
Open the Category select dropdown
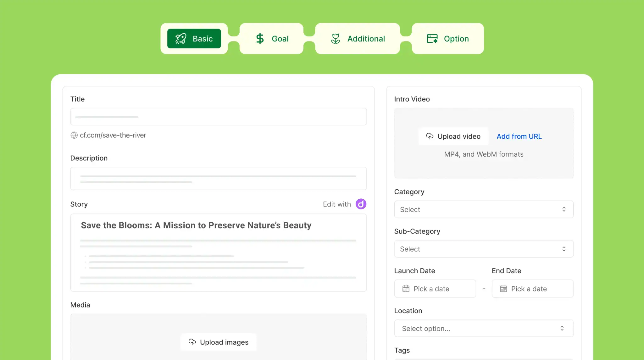tap(484, 209)
